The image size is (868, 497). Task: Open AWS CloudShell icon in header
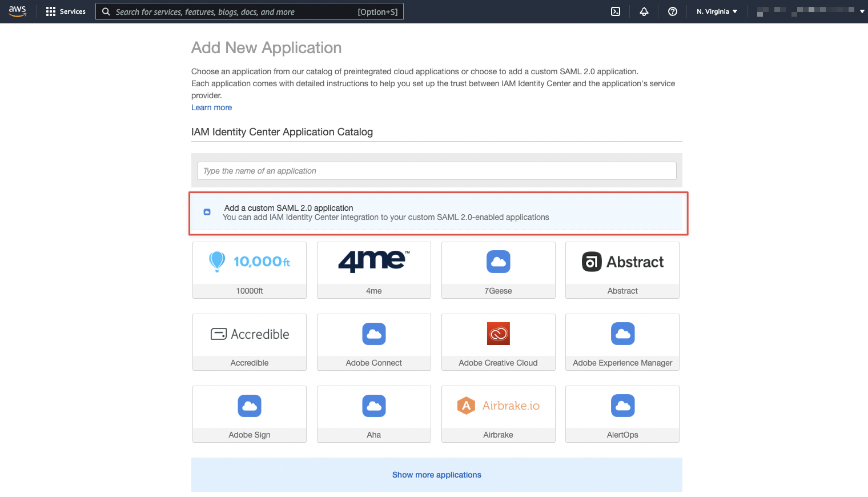point(616,11)
